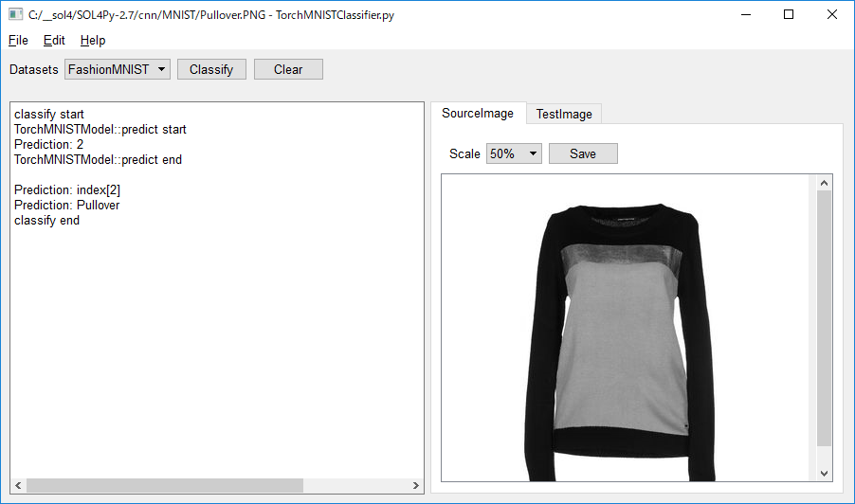Click the 'TorchMNISTModel::predict end' log line

point(99,160)
